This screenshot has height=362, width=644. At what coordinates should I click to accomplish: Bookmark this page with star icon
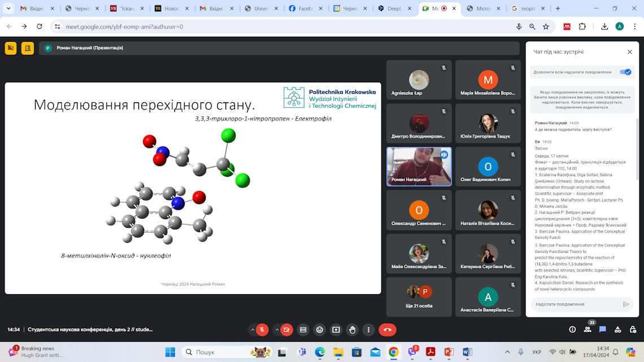click(x=546, y=27)
